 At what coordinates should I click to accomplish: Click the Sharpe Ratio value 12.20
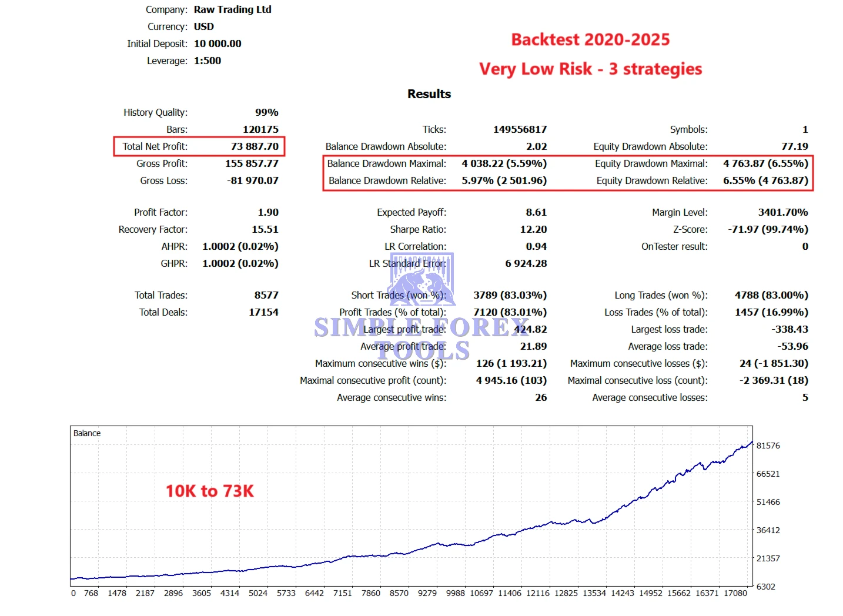click(x=533, y=229)
